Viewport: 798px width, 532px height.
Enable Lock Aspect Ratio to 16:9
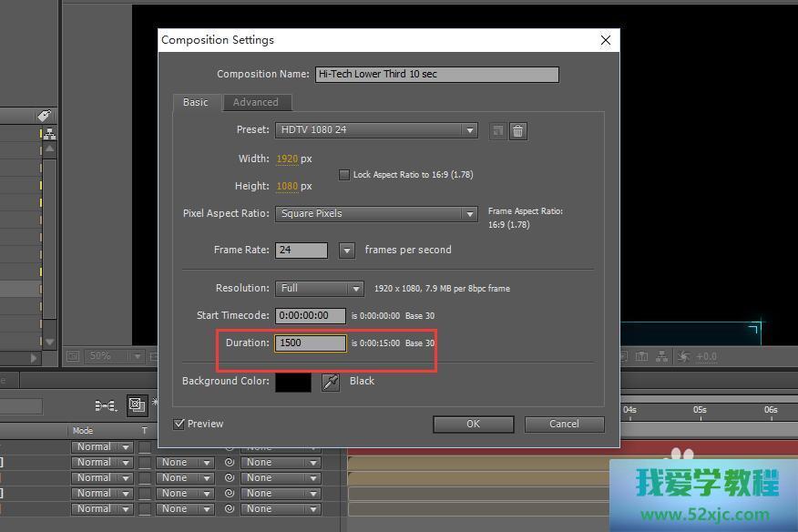tap(344, 175)
